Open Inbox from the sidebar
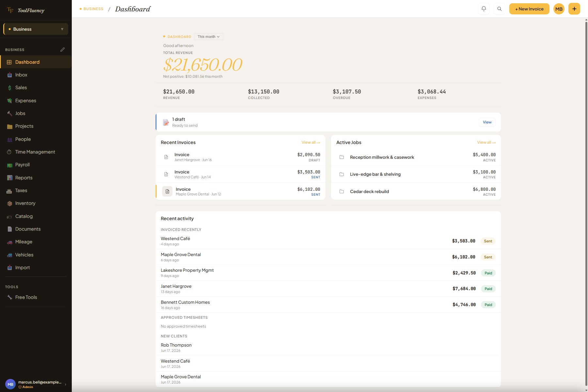The width and height of the screenshot is (588, 392). click(x=36, y=75)
